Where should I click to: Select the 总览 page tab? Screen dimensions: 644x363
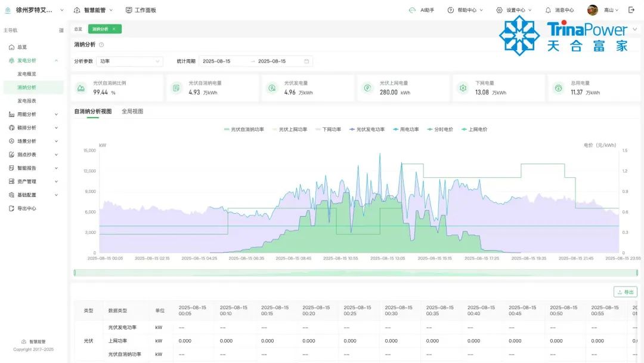(x=78, y=29)
